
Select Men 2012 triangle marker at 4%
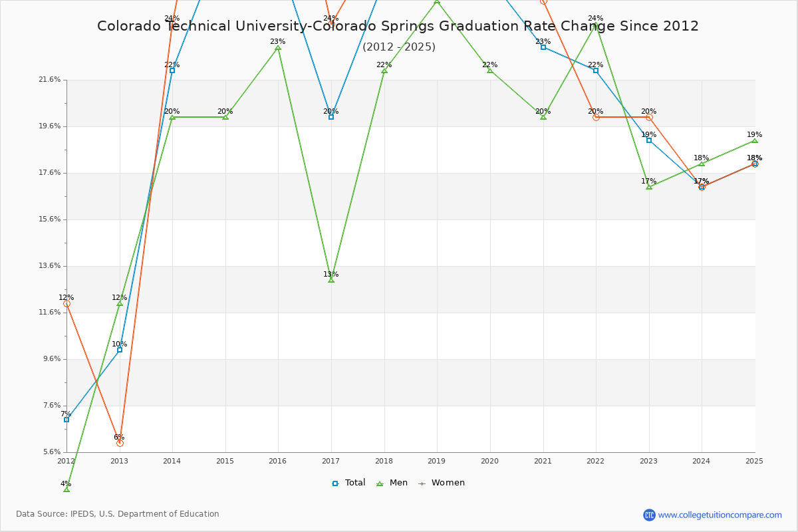click(66, 489)
